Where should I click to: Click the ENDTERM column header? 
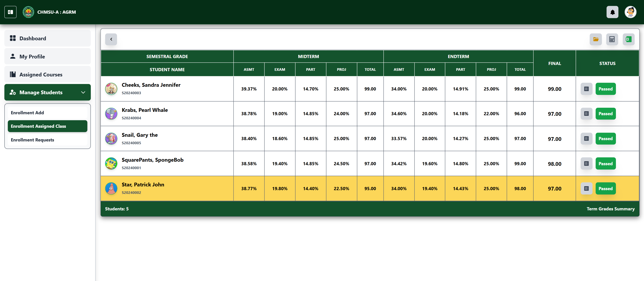[x=458, y=57]
